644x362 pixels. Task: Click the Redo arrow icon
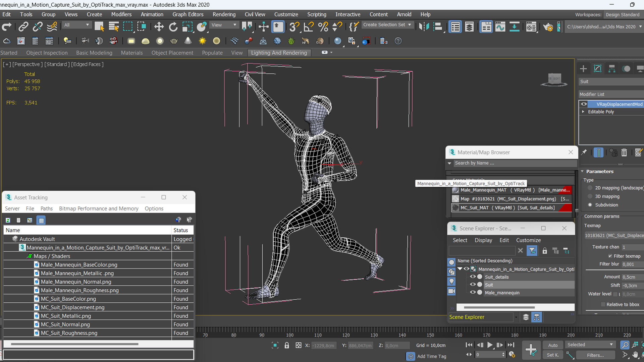(7, 27)
